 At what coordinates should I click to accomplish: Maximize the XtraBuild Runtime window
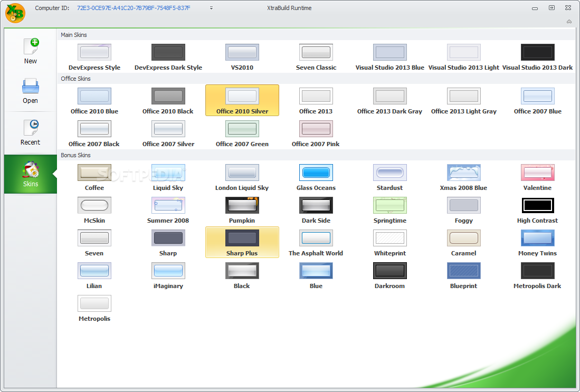click(552, 8)
